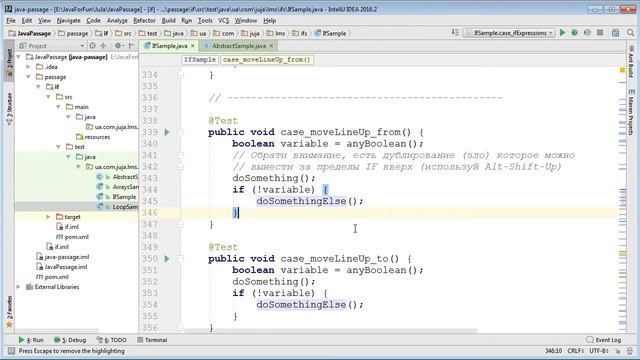The image size is (640, 360).
Task: Open the Project view mode dropdown
Action: (52, 46)
